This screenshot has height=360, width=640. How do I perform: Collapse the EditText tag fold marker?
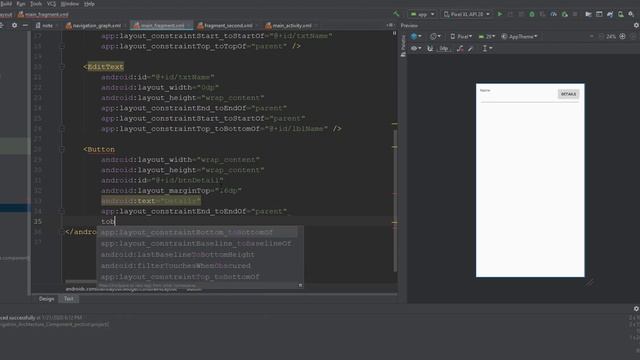click(62, 67)
